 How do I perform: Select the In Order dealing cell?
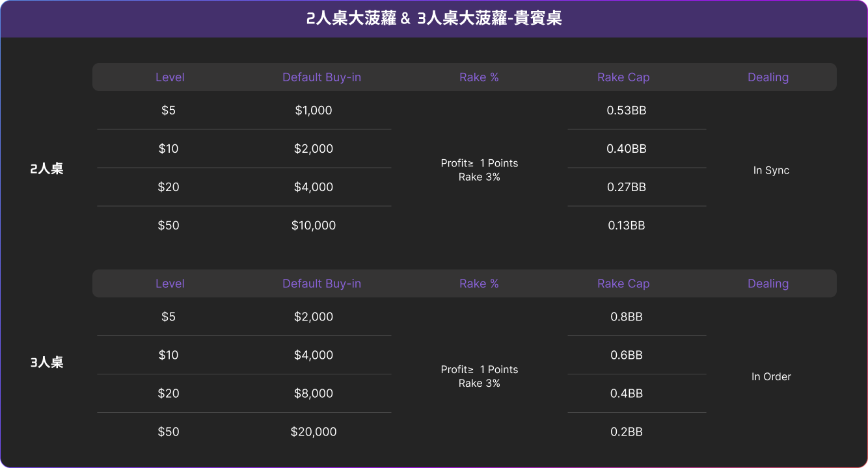click(x=771, y=377)
